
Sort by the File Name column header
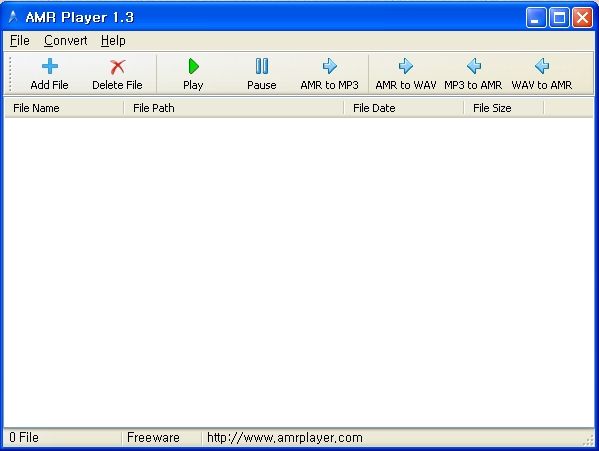pos(64,108)
